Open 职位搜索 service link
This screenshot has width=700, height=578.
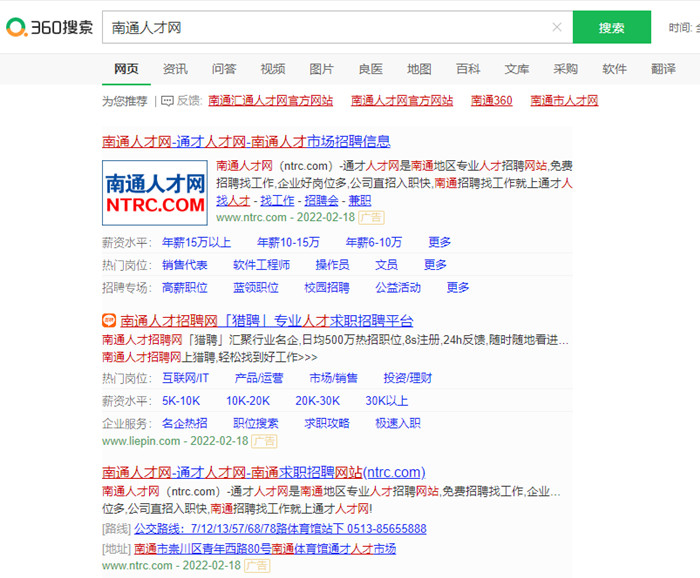pyautogui.click(x=256, y=423)
